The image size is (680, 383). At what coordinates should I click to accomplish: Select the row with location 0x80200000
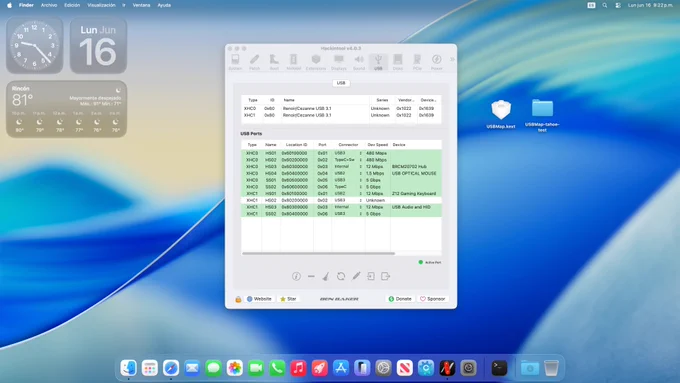click(341, 200)
